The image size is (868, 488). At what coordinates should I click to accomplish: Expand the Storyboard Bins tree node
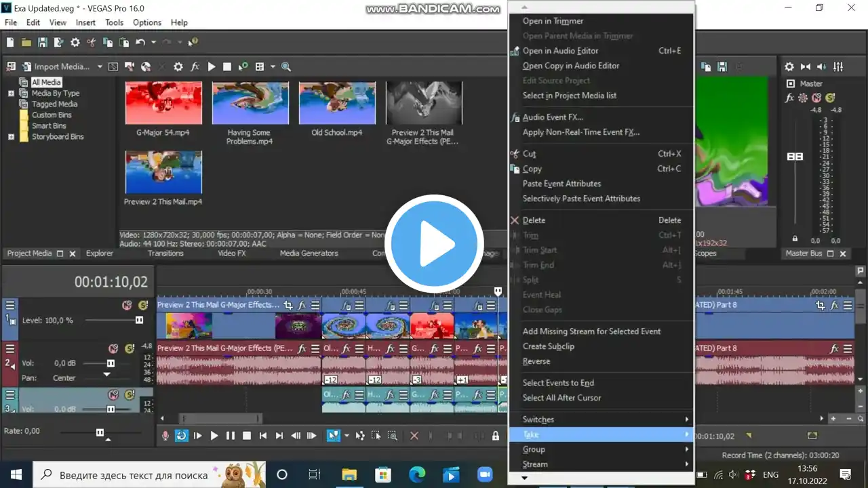point(11,136)
